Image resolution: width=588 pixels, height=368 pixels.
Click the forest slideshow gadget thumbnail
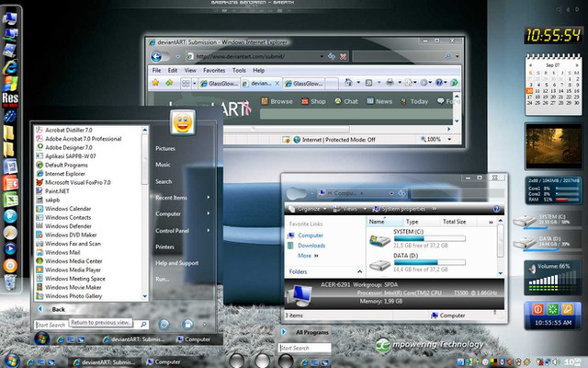(x=553, y=145)
